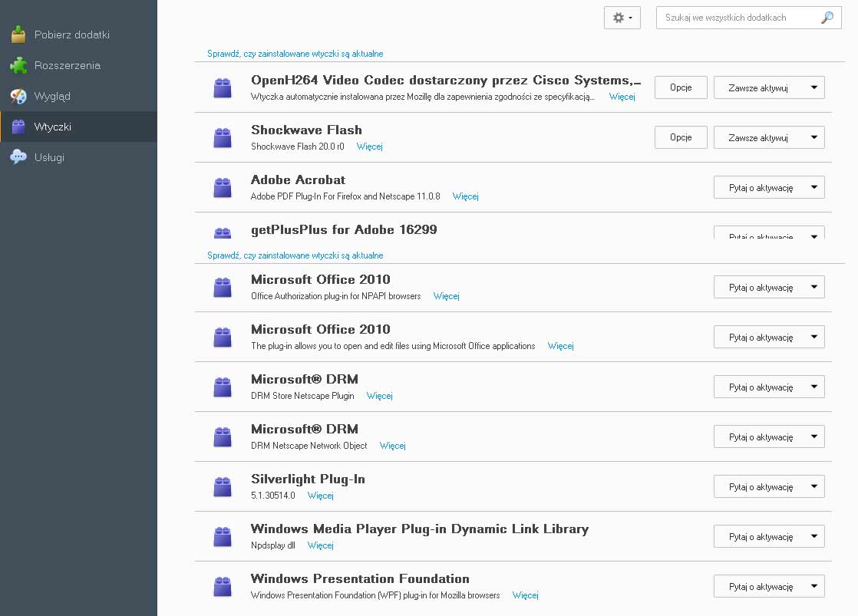This screenshot has height=616, width=858.
Task: Click the Rozszerzenia puzzle piece icon
Action: pos(18,65)
